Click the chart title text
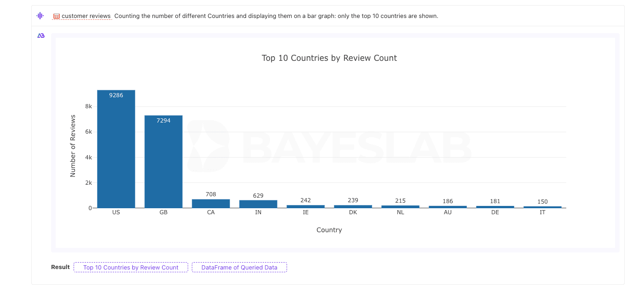The image size is (644, 293). click(329, 58)
